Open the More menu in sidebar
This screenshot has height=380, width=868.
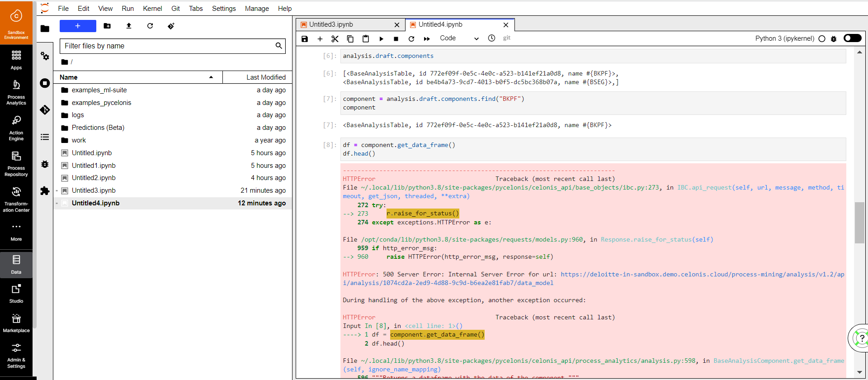click(16, 232)
